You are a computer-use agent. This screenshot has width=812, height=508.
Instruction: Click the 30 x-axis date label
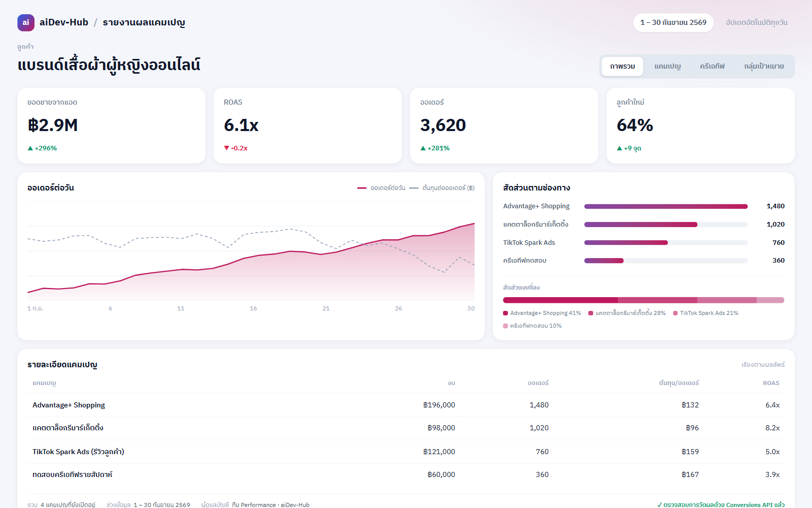click(471, 308)
